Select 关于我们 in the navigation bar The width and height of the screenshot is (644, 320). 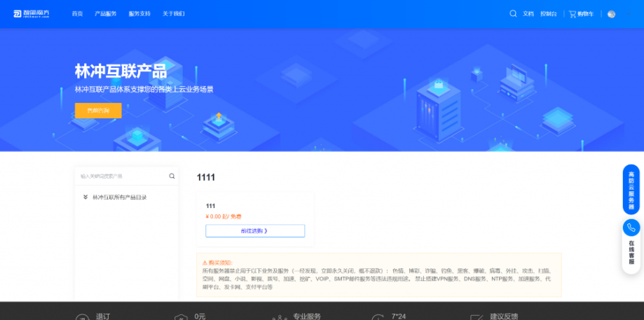(173, 13)
